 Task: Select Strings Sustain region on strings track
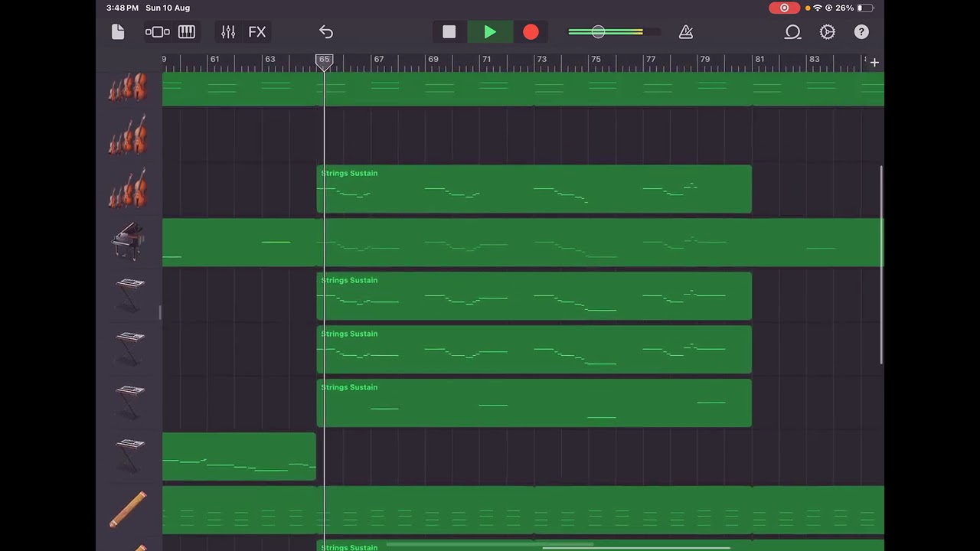(534, 189)
